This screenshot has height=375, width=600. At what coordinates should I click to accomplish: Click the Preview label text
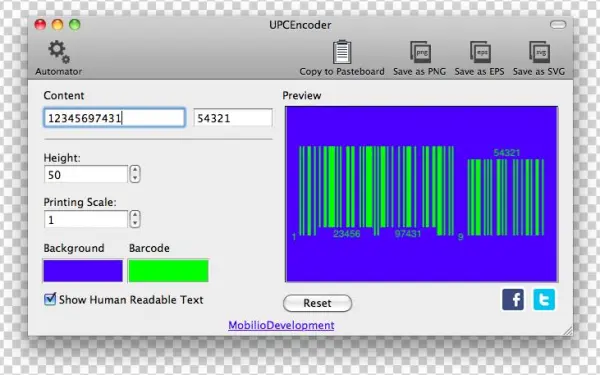point(302,95)
